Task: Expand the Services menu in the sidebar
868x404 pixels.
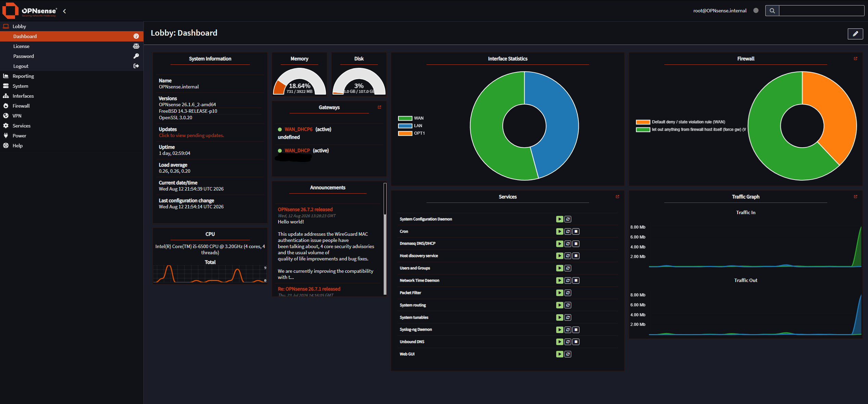Action: click(72, 126)
